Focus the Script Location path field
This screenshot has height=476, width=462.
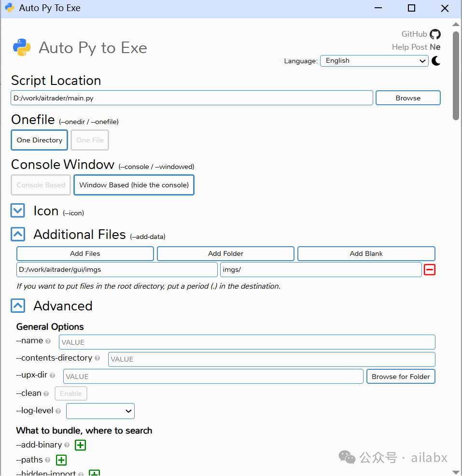(192, 98)
